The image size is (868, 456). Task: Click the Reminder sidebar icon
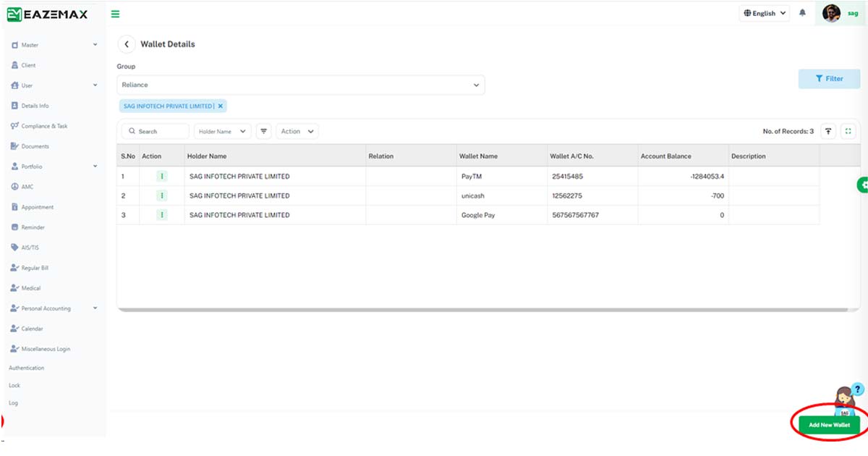[14, 227]
